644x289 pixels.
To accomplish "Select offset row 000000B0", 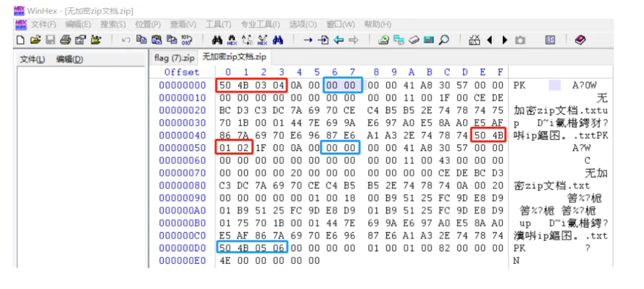I will (x=182, y=223).
